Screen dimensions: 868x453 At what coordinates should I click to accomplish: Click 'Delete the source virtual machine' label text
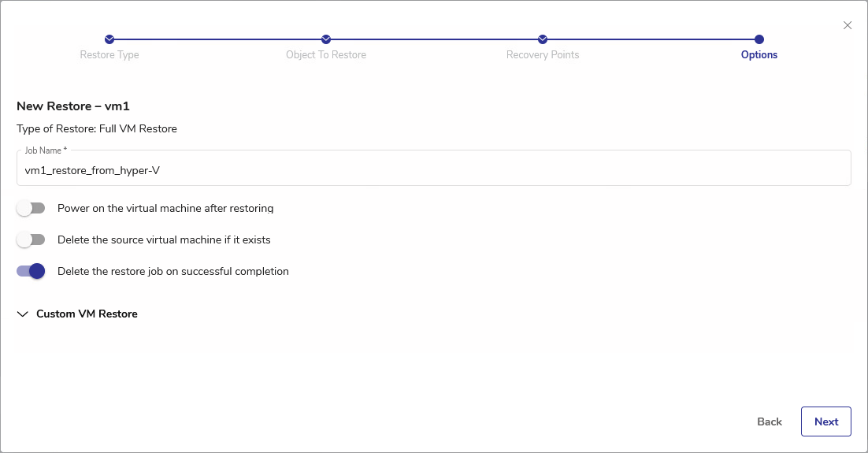[x=164, y=239]
